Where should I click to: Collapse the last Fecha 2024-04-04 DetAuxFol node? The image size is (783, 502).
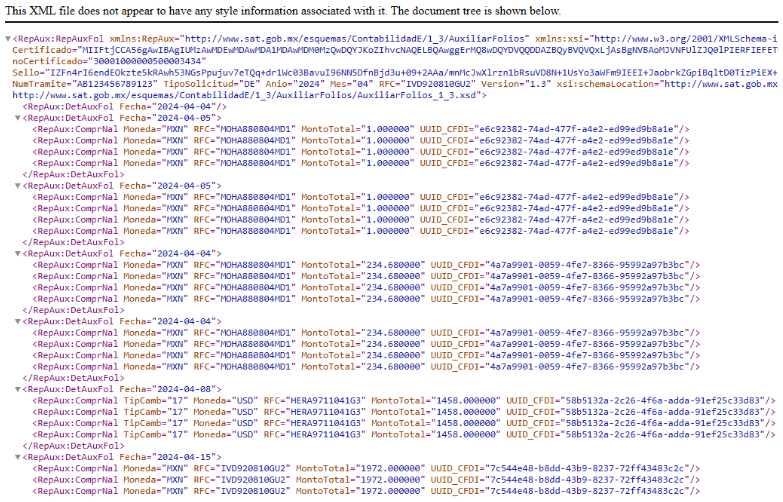click(17, 322)
